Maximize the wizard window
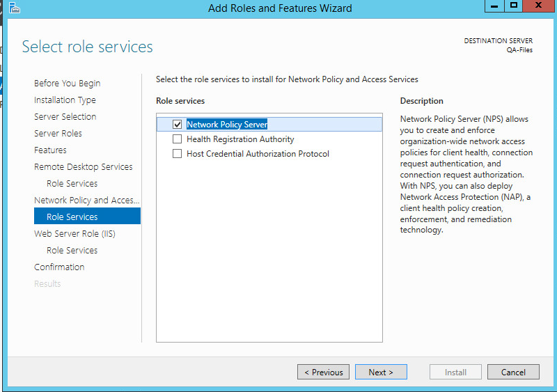Viewport: 557px width, 392px height. click(514, 6)
